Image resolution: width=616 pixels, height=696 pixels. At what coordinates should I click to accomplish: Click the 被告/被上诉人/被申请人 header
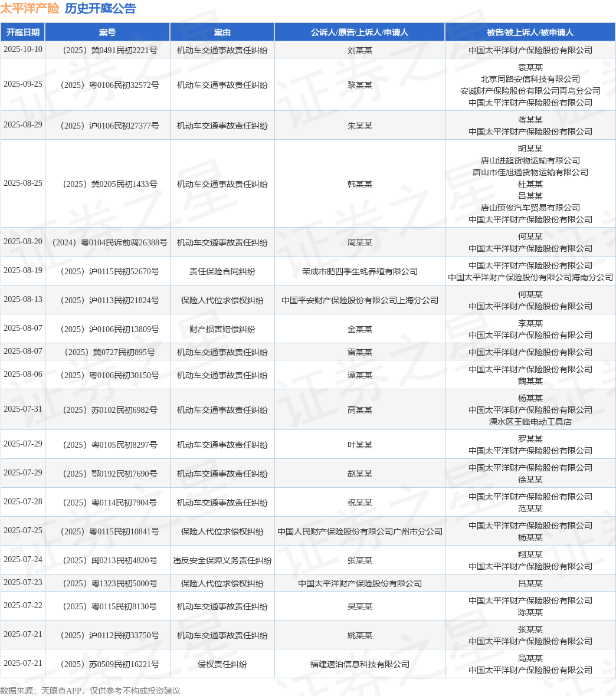[x=530, y=32]
